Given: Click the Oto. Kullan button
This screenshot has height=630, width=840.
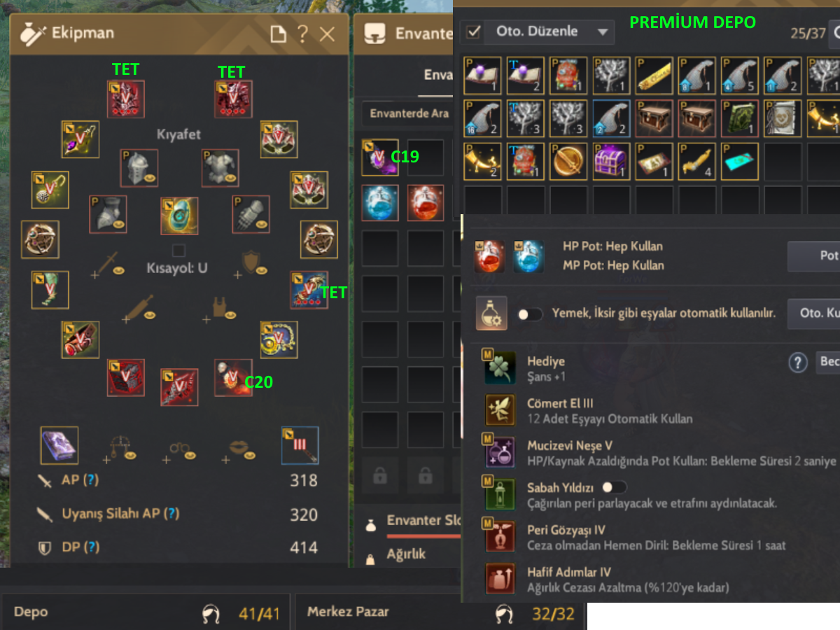Looking at the screenshot, I should pyautogui.click(x=813, y=314).
